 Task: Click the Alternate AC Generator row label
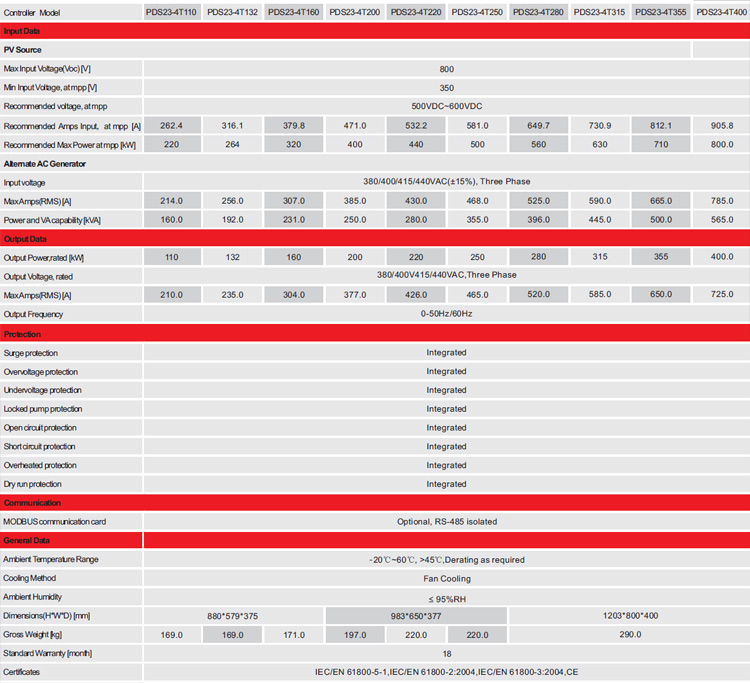pos(45,163)
